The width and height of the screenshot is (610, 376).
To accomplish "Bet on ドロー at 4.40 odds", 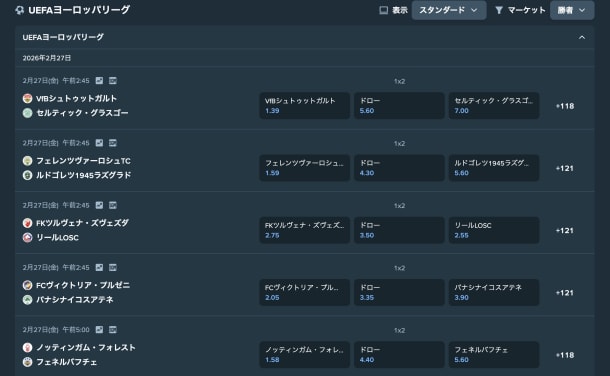I will (399, 354).
